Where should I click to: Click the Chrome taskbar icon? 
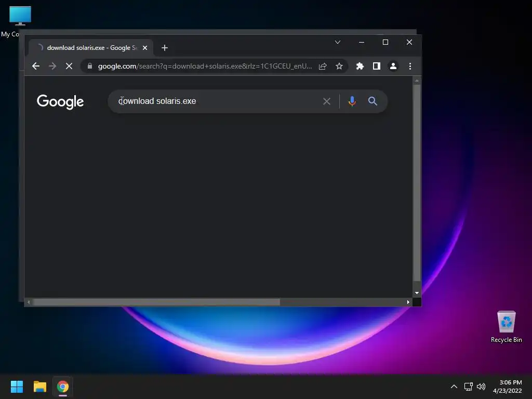(x=63, y=387)
